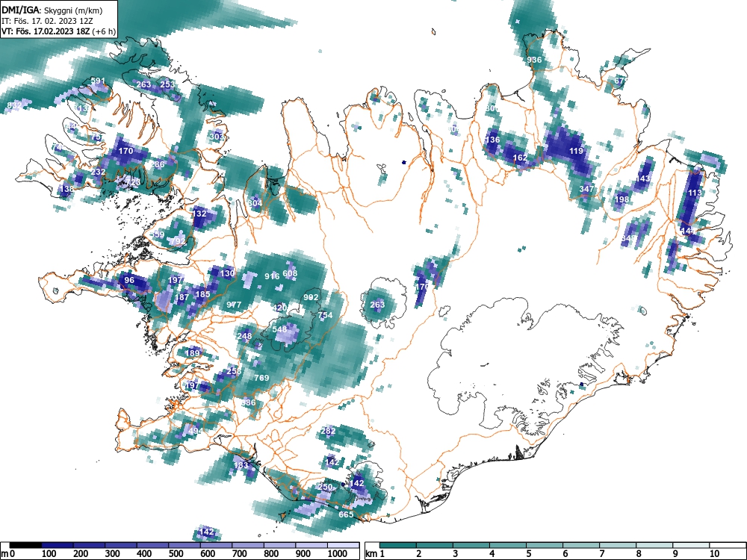Click the visibility value 138
This screenshot has width=747, height=560.
pos(66,189)
